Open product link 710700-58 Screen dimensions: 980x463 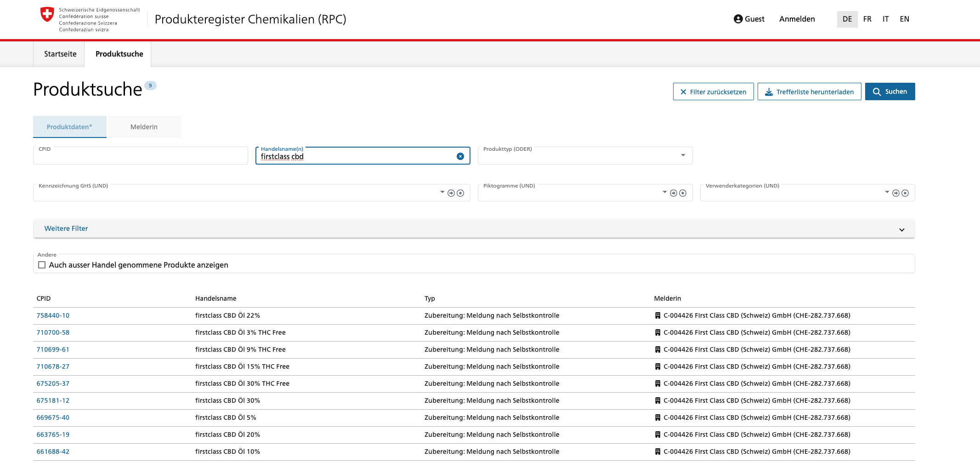pyautogui.click(x=53, y=332)
